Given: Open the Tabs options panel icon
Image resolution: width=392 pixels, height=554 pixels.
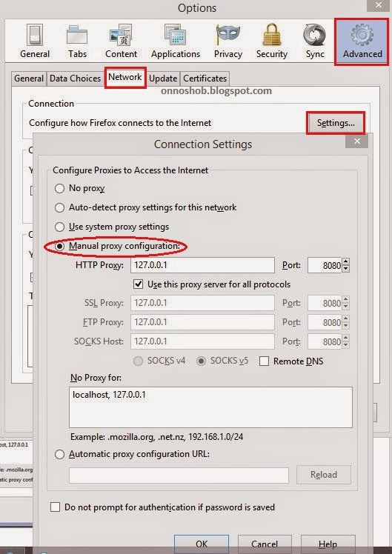Looking at the screenshot, I should (77, 41).
